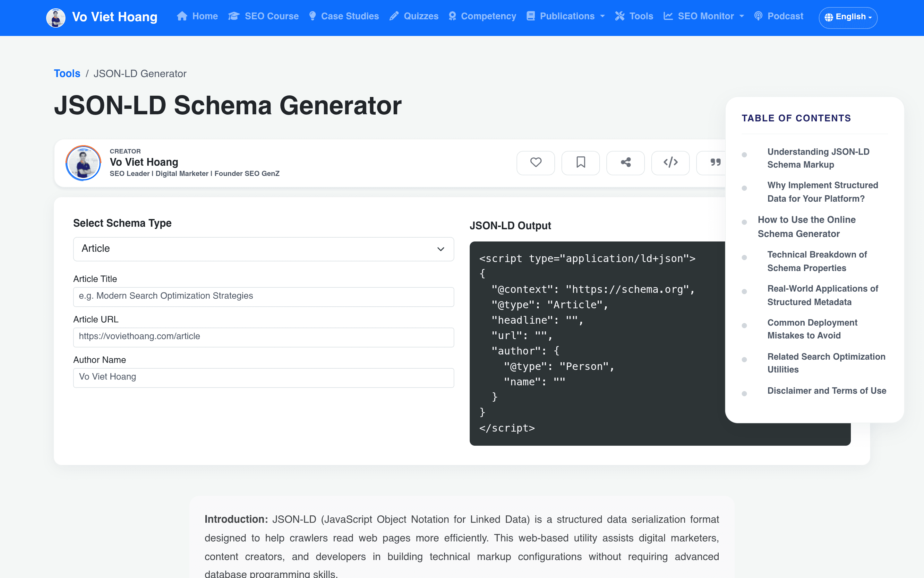Focus the Article Title input field
The height and width of the screenshot is (578, 924).
(x=263, y=297)
